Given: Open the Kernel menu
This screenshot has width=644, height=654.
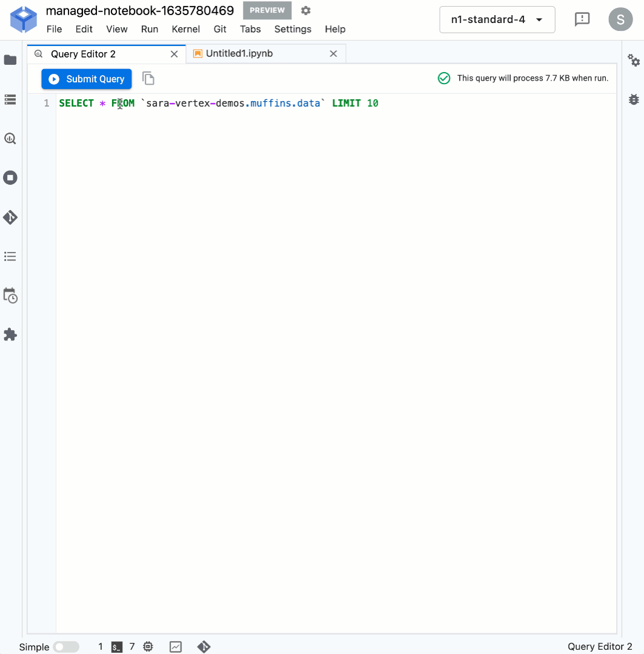Looking at the screenshot, I should tap(185, 29).
